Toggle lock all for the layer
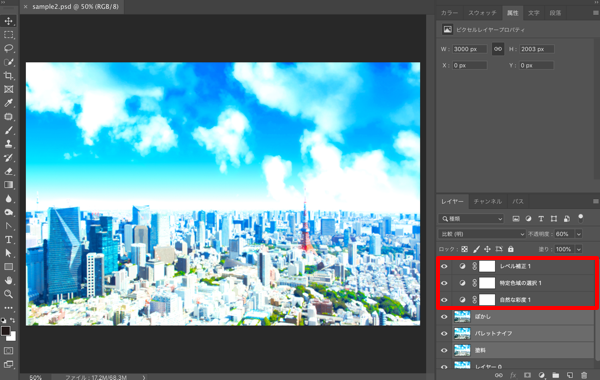Viewport: 600px width, 380px height. pos(510,250)
